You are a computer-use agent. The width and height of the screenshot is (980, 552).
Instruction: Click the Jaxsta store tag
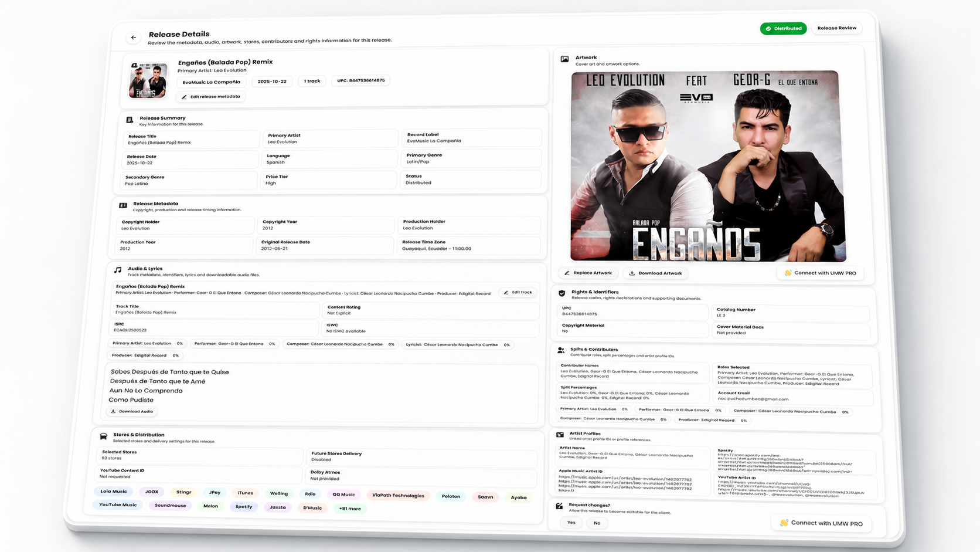pyautogui.click(x=278, y=507)
